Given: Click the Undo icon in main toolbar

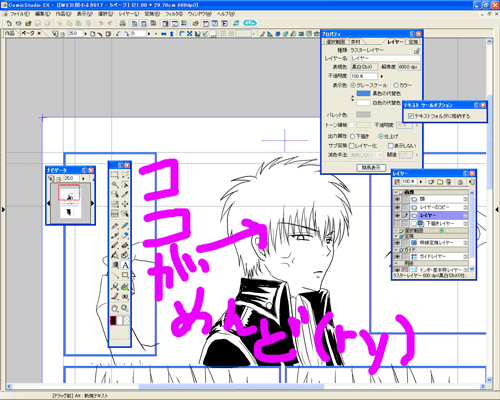Looking at the screenshot, I should pyautogui.click(x=101, y=23).
